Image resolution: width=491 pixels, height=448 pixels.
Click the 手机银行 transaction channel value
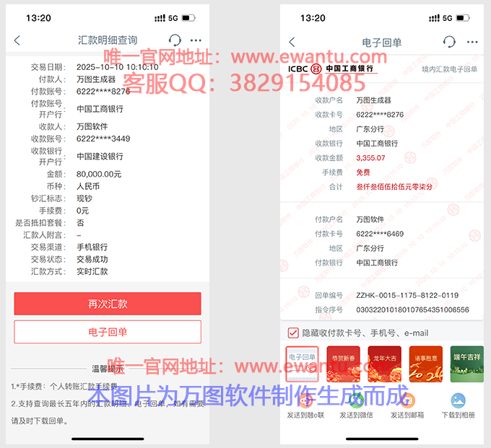pos(92,247)
